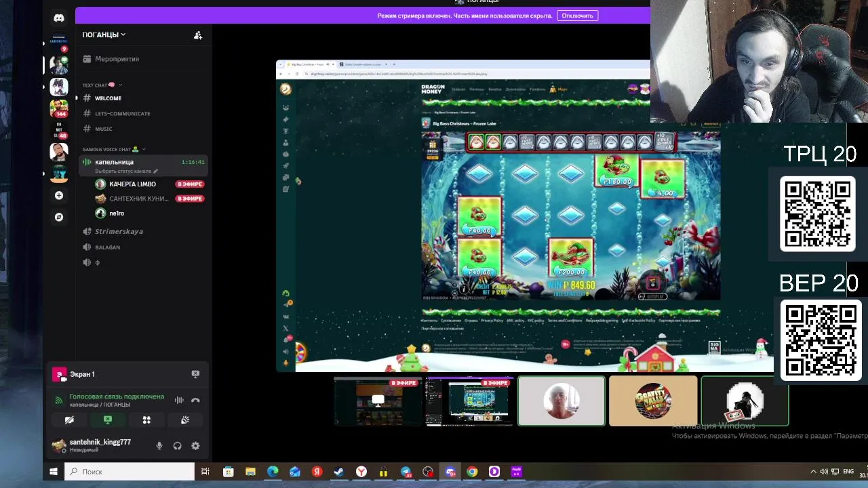
Task: Open the LETS-COMMUNICATE channel
Action: click(x=122, y=113)
